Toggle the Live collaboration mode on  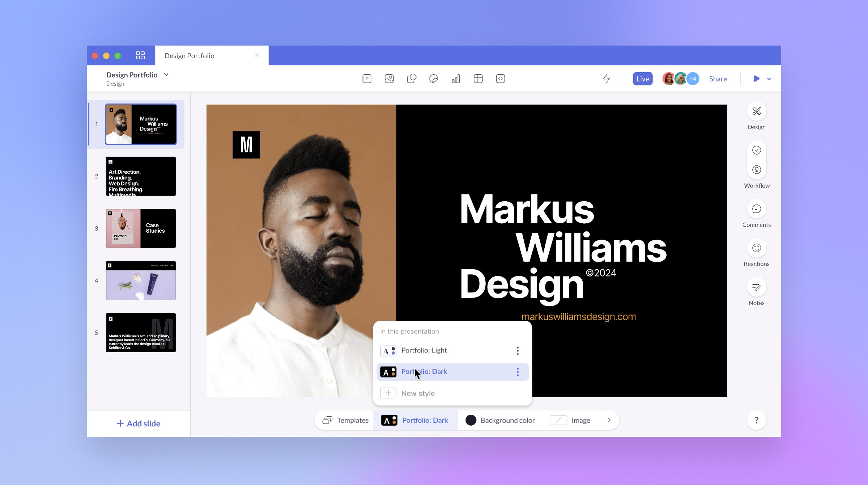643,78
